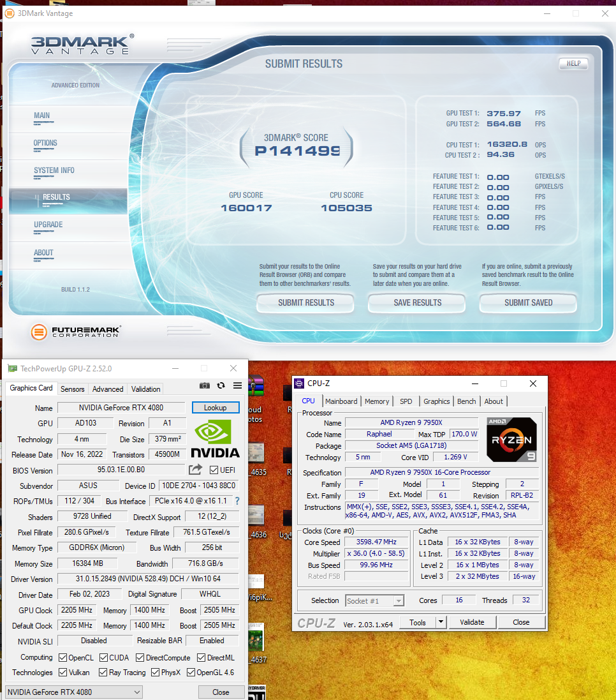Click the GPU name field NVIDIA GeForce RTX 4080

coord(121,408)
